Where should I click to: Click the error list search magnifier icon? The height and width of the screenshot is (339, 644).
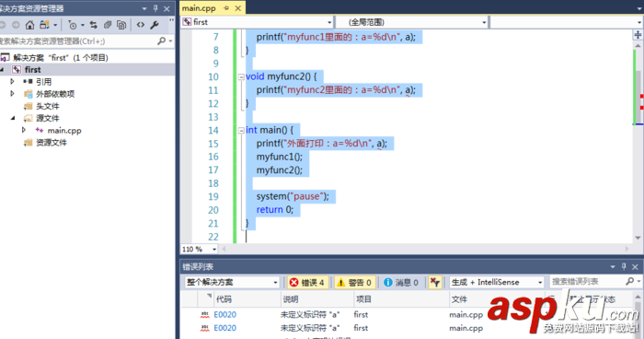629,281
